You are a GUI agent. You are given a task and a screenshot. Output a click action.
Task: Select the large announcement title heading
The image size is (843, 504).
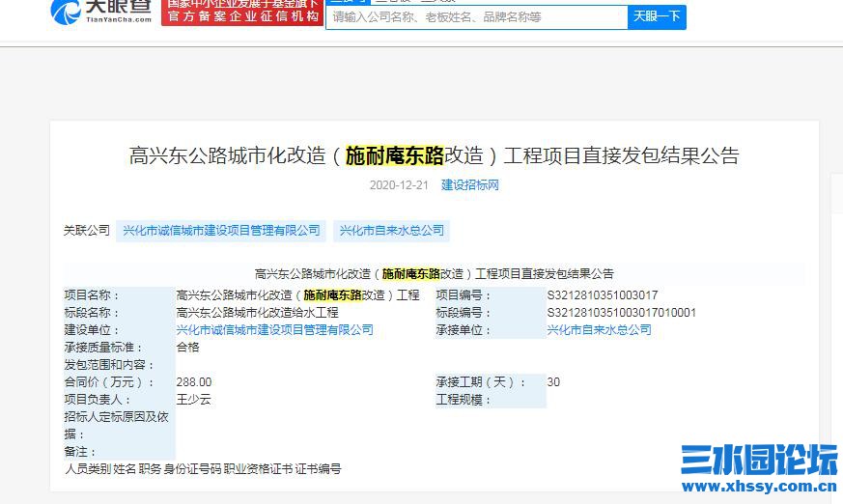click(434, 155)
